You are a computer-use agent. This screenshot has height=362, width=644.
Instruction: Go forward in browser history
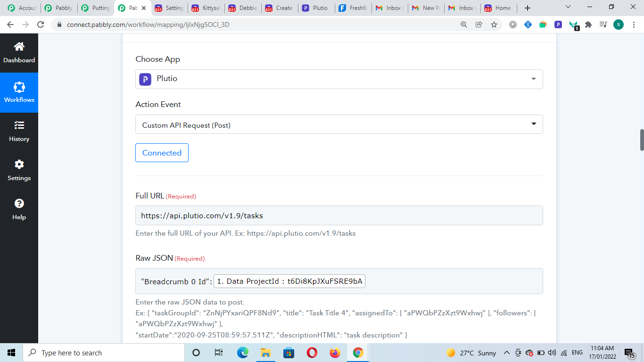pyautogui.click(x=25, y=25)
